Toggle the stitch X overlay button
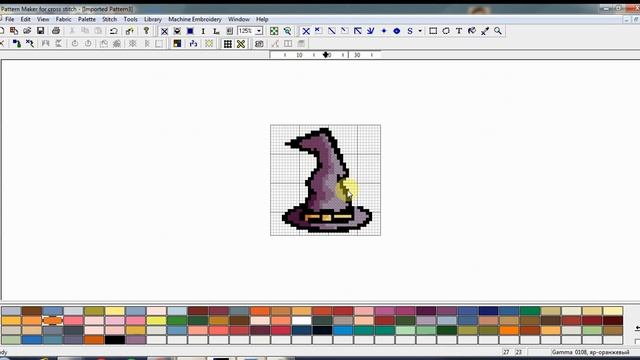This screenshot has width=640, height=360. (x=241, y=44)
